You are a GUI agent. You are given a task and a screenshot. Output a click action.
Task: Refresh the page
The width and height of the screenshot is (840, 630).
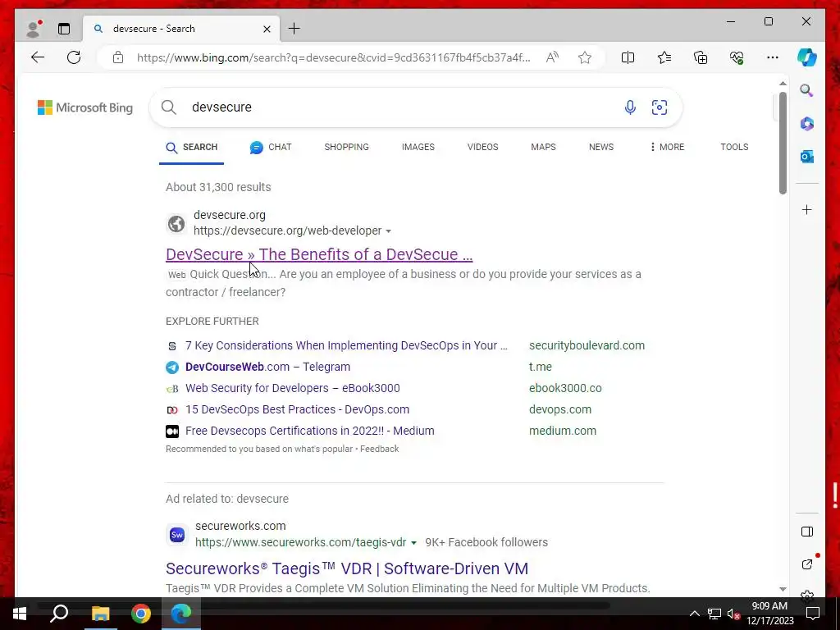click(x=74, y=57)
